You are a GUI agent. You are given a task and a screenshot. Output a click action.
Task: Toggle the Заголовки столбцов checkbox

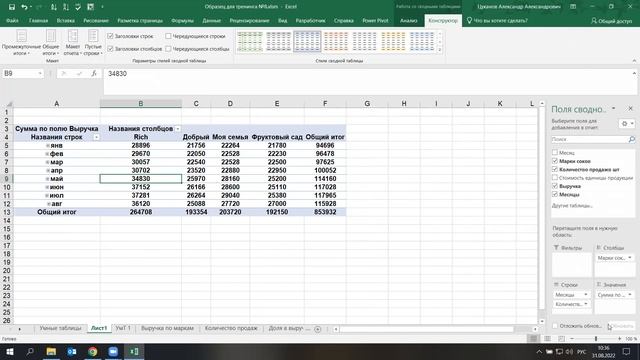110,49
